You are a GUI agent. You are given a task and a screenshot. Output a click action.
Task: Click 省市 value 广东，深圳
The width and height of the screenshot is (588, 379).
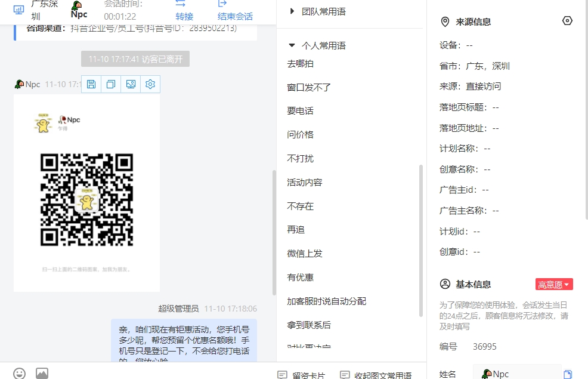pyautogui.click(x=488, y=66)
